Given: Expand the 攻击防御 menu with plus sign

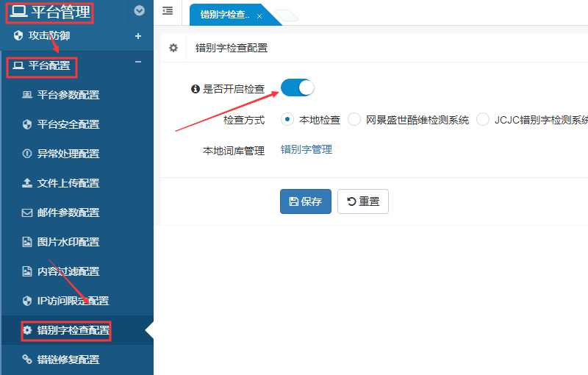Looking at the screenshot, I should (x=138, y=35).
